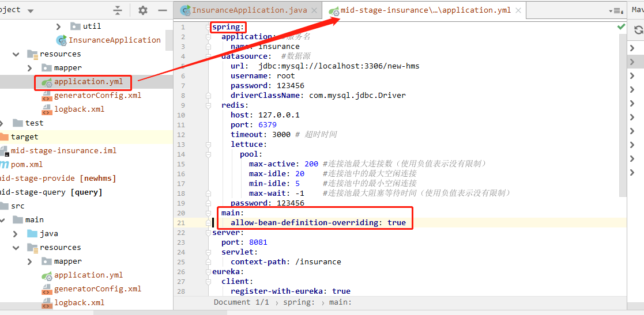Hide the Project panel with minus icon
This screenshot has height=315, width=644.
(163, 10)
